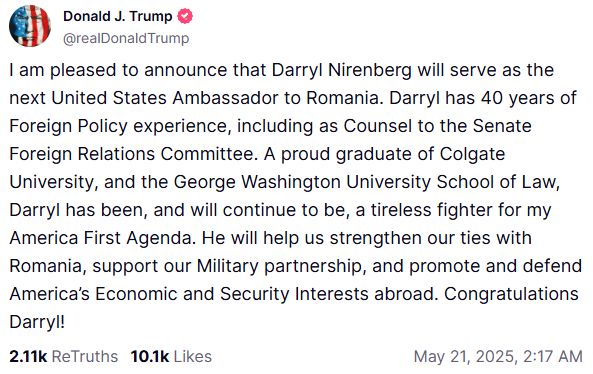Visit the @realDonaldTrump handle link
Screen dimensions: 593x374
coord(126,39)
